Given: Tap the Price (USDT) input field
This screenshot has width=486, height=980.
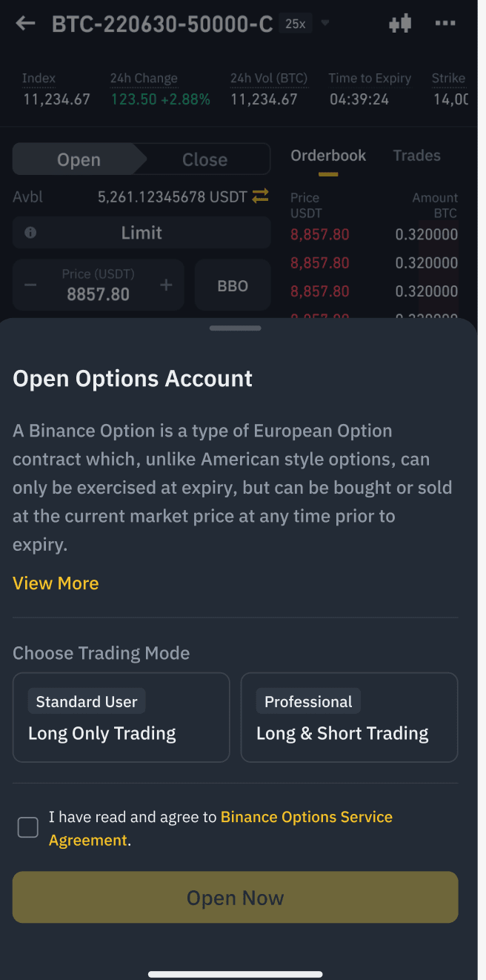Looking at the screenshot, I should 98,286.
